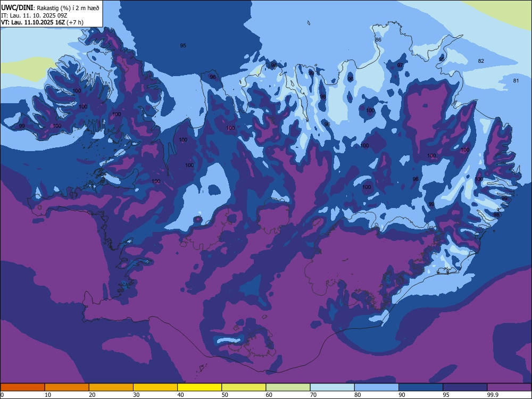The height and width of the screenshot is (399, 532).
Task: Click the legend scale label '80'
Action: [358, 395]
